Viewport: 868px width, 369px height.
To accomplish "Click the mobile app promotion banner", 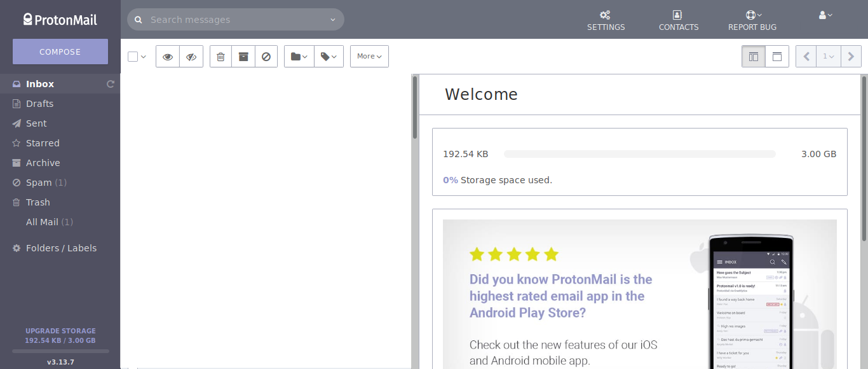I will 640,294.
